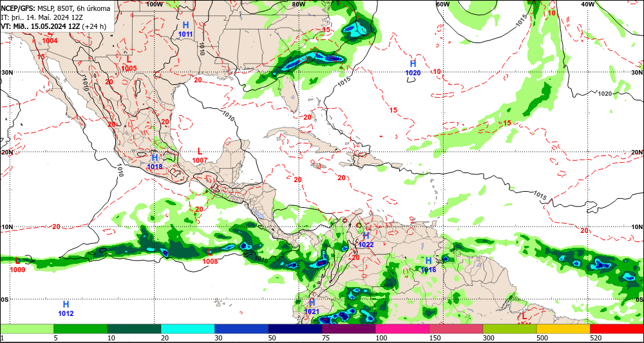Click the legend value 75 on bottom scale
Screen dimensions: 644x343
[325, 338]
